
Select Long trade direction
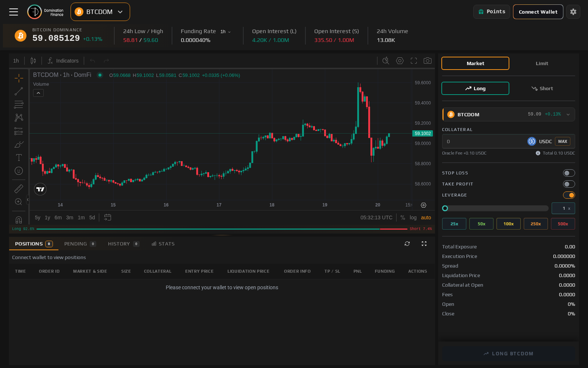(475, 88)
